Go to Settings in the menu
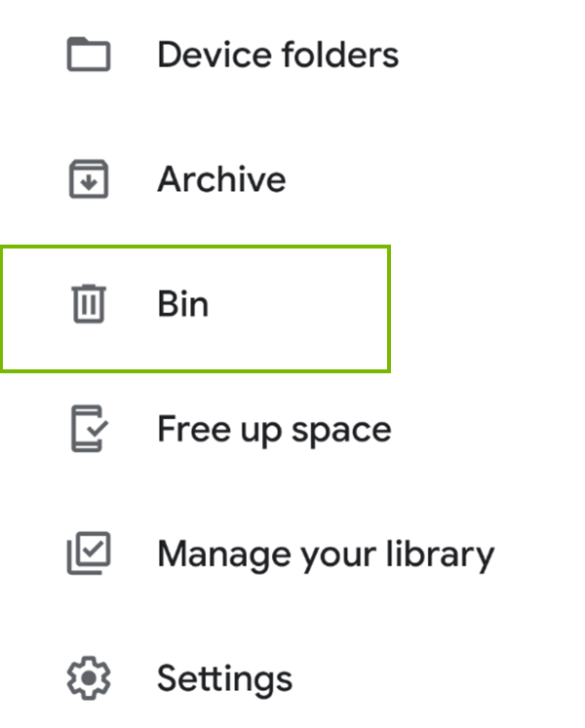 [224, 677]
